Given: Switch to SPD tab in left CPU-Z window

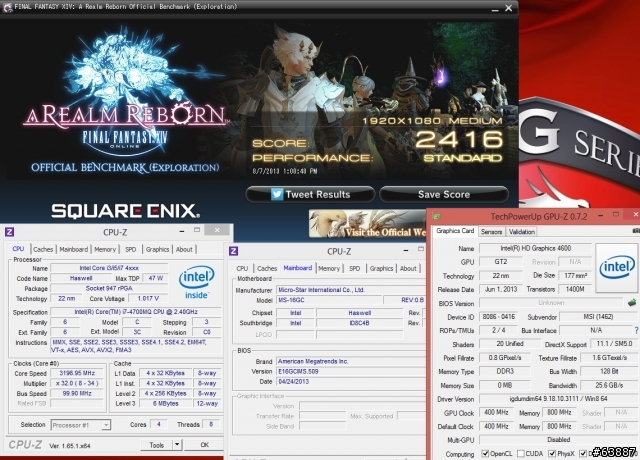Looking at the screenshot, I should (131, 249).
